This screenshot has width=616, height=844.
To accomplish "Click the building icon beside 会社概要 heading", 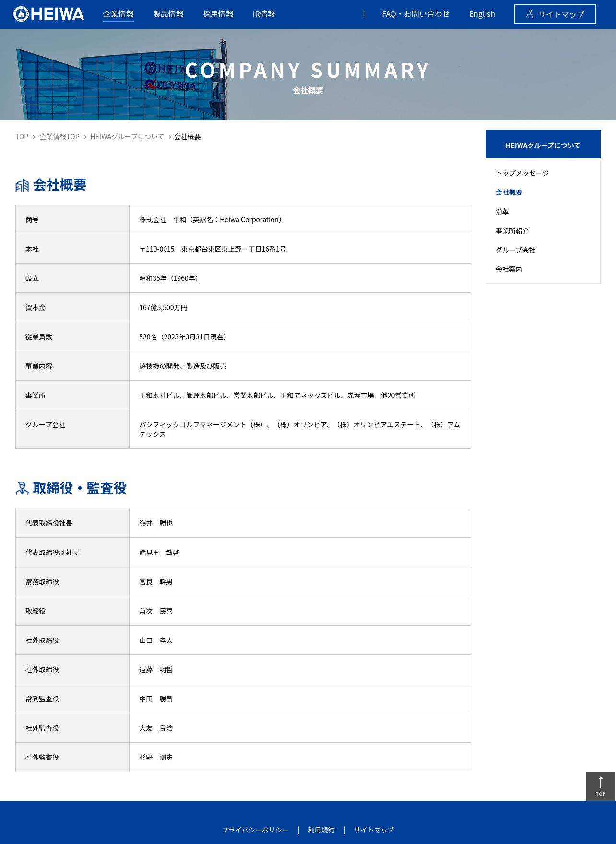I will [22, 185].
